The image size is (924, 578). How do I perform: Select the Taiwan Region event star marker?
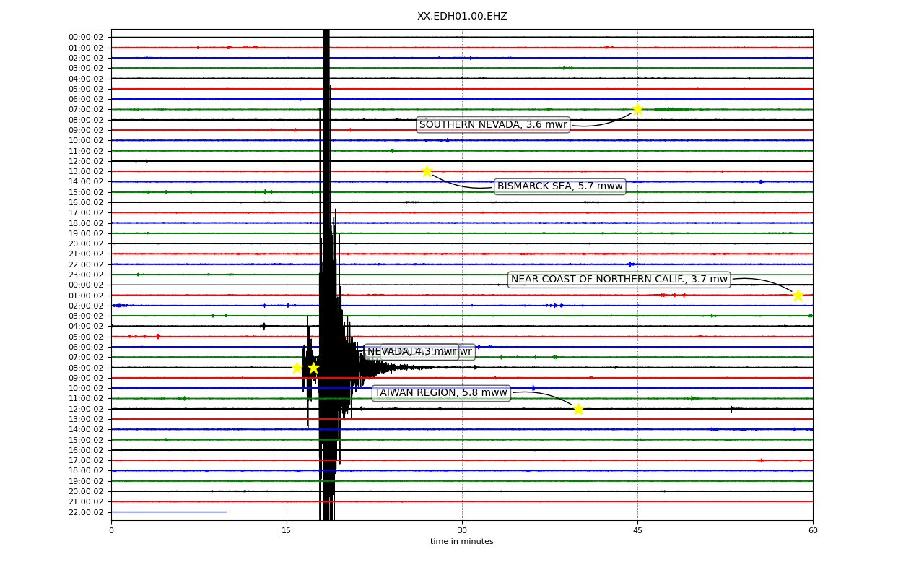[x=578, y=409]
